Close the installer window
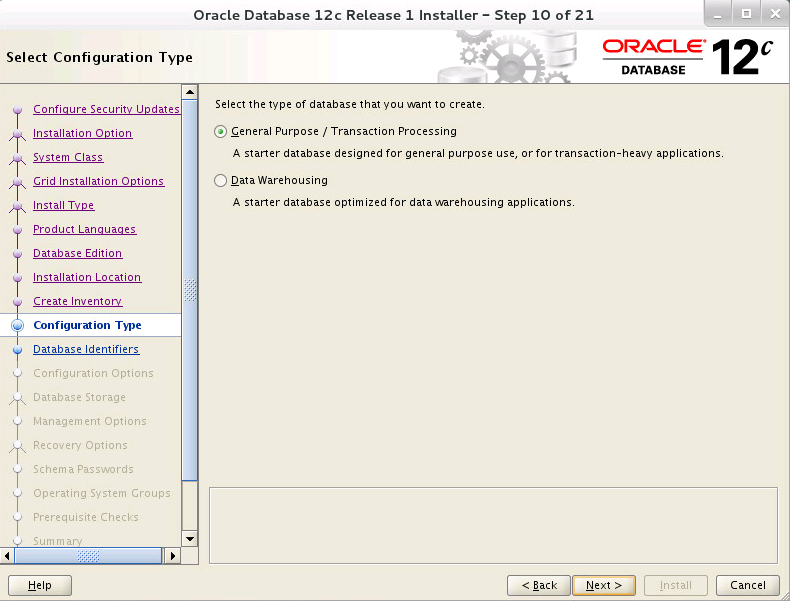This screenshot has width=790, height=601. click(775, 14)
